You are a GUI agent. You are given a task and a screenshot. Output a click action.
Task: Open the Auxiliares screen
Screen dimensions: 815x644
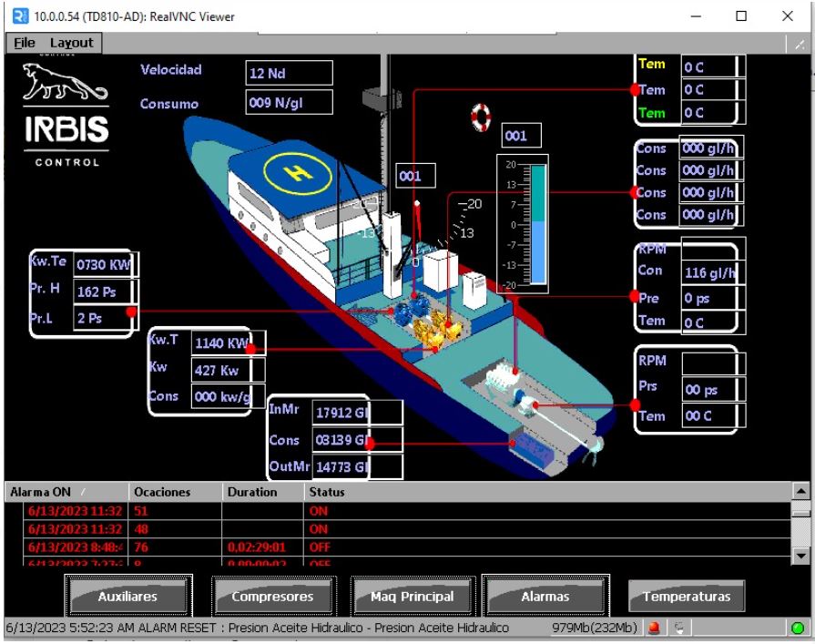(x=127, y=597)
